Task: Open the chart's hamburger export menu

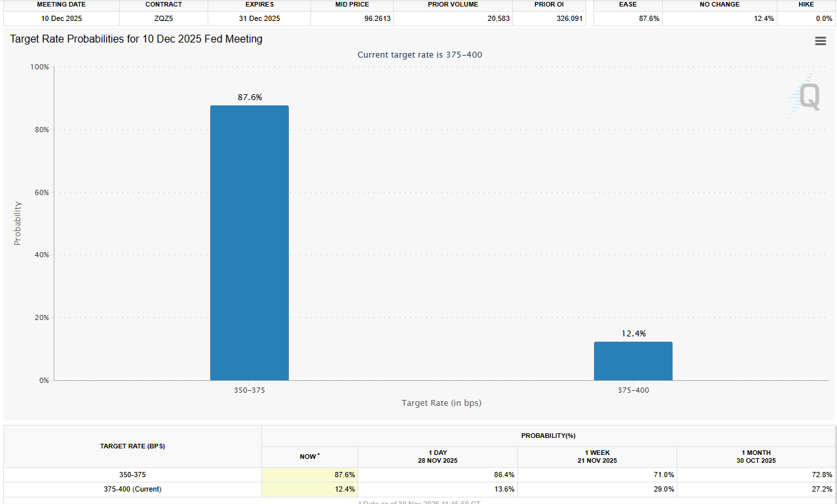Action: click(x=820, y=41)
